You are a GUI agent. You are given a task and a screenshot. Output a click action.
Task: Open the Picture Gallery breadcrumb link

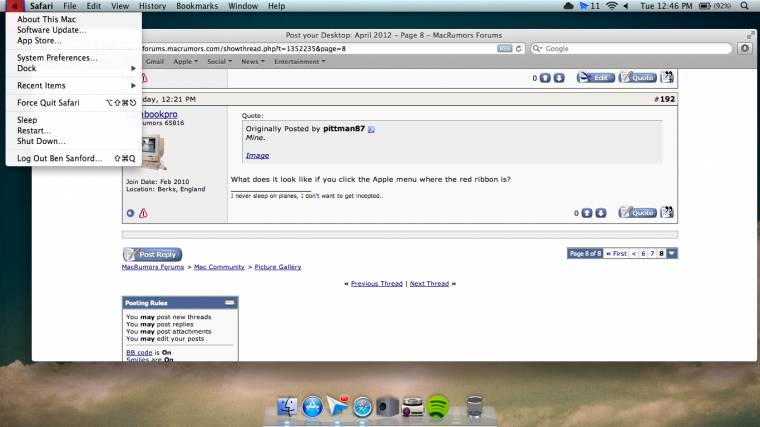[278, 267]
